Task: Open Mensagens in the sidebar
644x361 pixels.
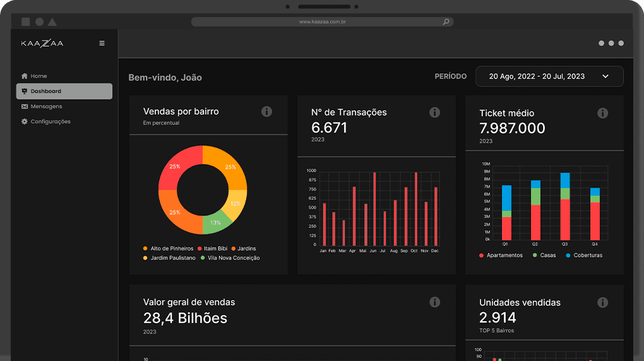Action: coord(64,107)
